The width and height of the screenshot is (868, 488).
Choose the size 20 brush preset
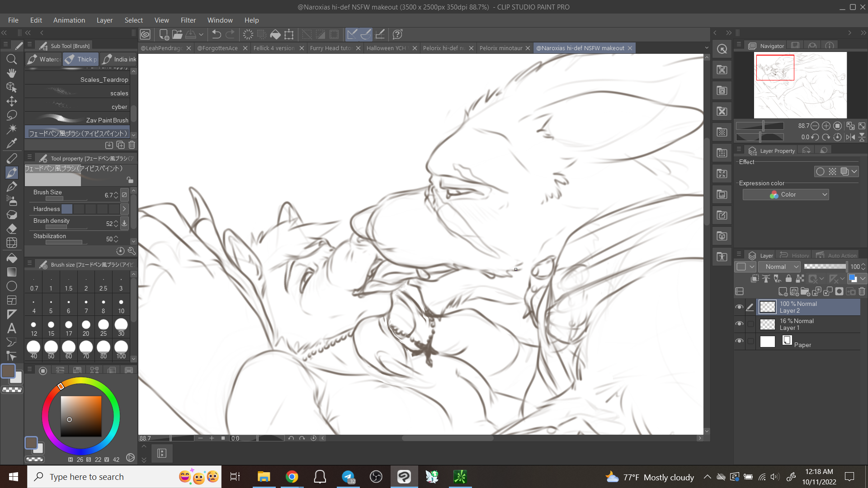[x=86, y=327]
